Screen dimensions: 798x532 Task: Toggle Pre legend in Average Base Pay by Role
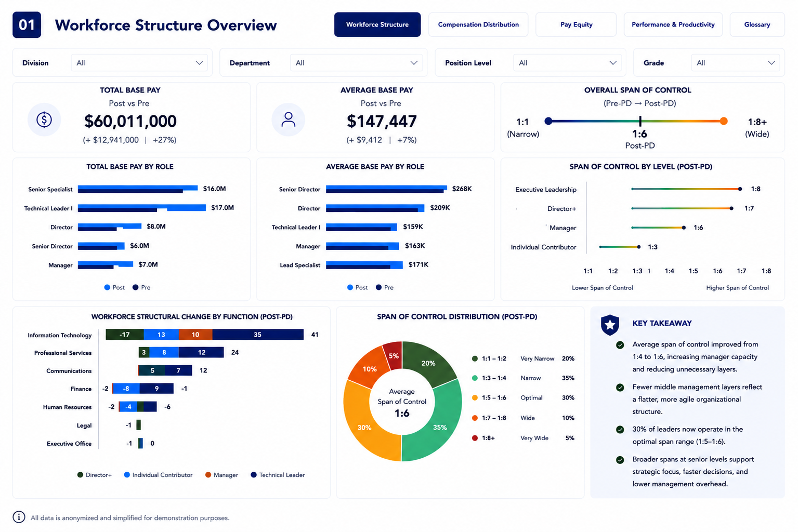pos(385,287)
